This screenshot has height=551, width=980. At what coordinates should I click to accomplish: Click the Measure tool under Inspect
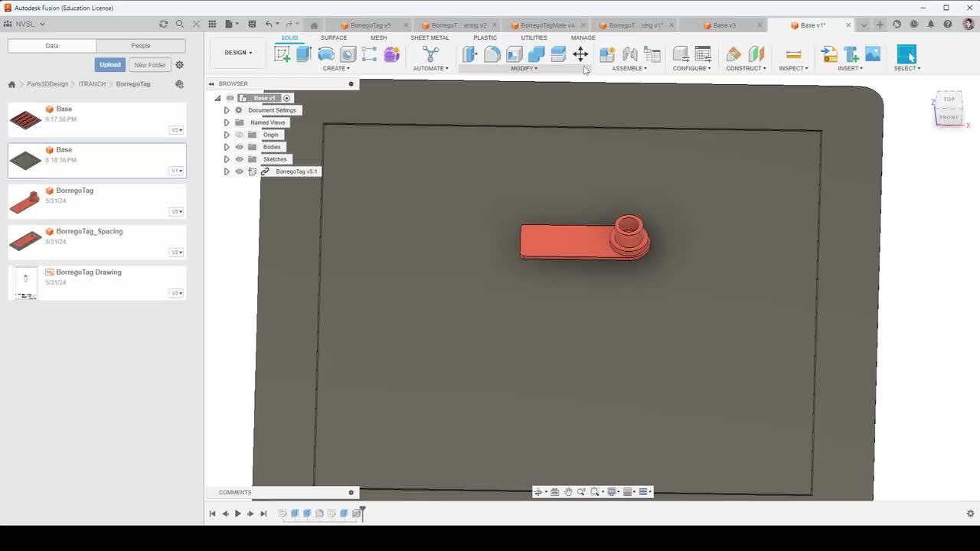pos(793,54)
